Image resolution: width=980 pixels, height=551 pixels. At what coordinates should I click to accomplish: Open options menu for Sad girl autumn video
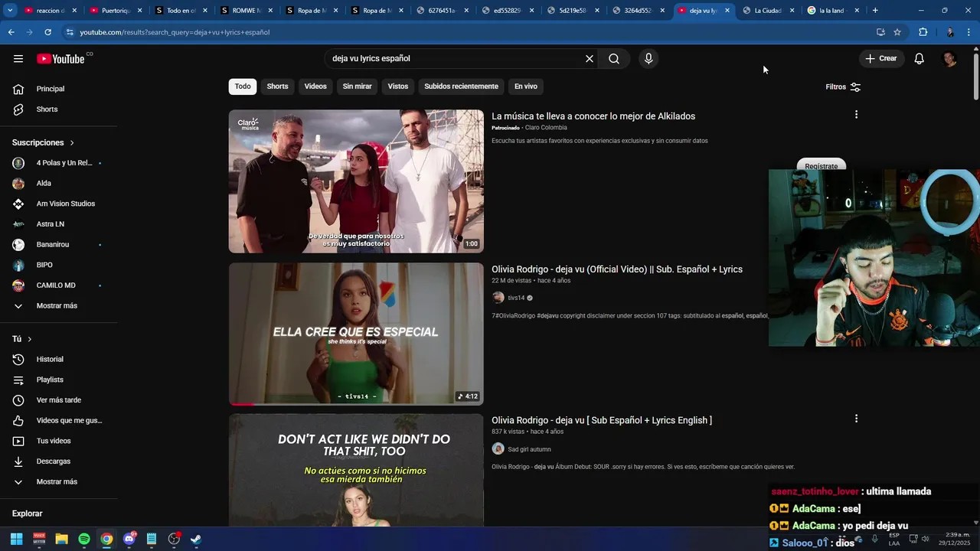click(x=856, y=419)
